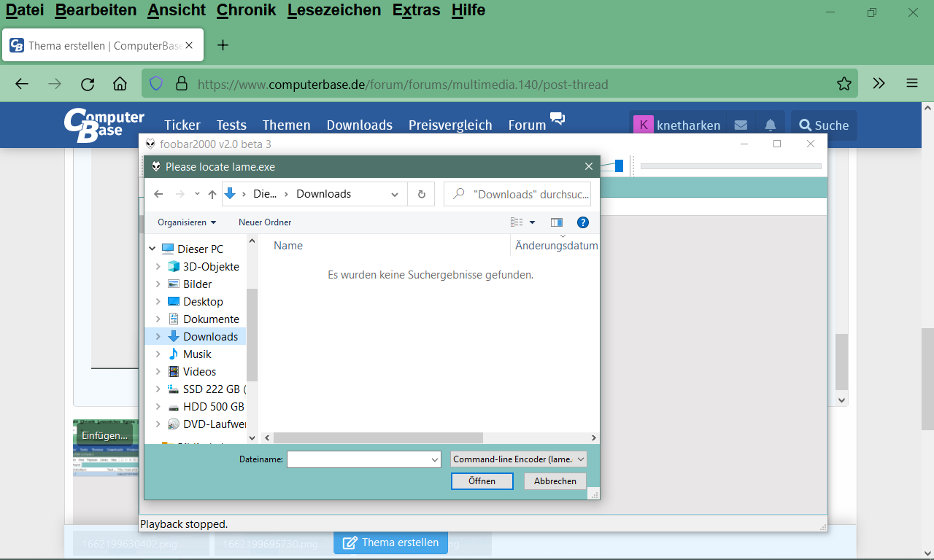The height and width of the screenshot is (560, 934).
Task: Click Neuer Ordner in the dialog toolbar
Action: click(265, 222)
